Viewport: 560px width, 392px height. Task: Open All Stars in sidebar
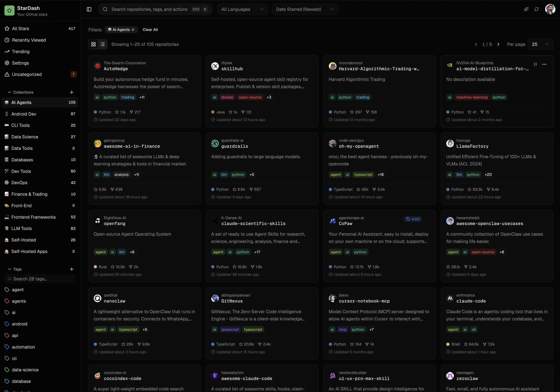[x=40, y=28]
